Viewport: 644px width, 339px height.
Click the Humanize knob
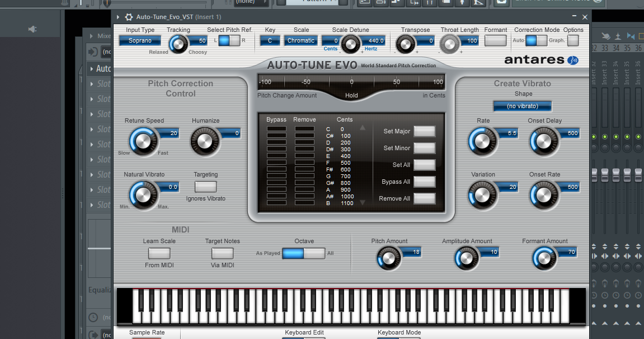coord(205,142)
